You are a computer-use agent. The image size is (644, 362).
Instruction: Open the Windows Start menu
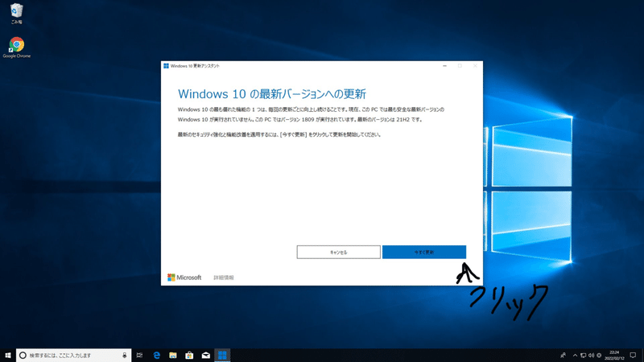tap(8, 355)
